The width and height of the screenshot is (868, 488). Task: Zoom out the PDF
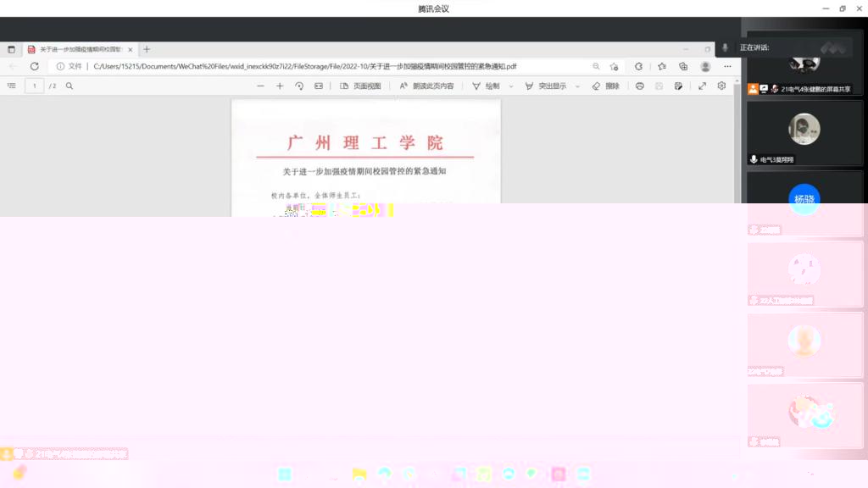click(x=261, y=86)
